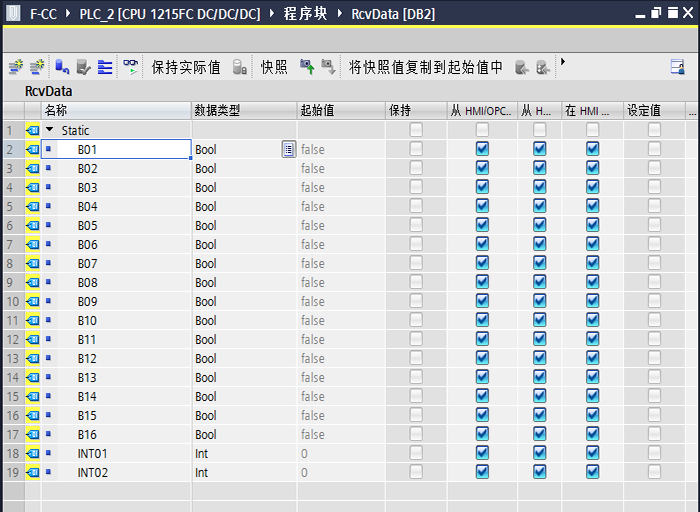The height and width of the screenshot is (512, 700).
Task: Click the tag icon in row INT02
Action: click(x=33, y=472)
